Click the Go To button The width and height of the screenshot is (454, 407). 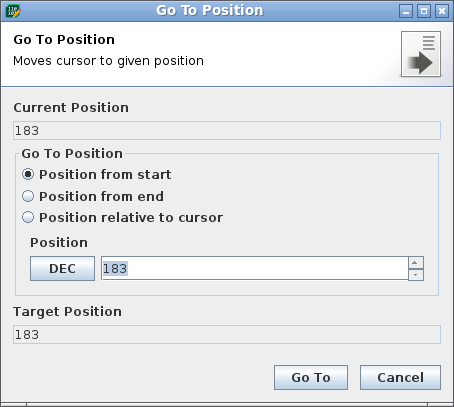click(x=311, y=377)
